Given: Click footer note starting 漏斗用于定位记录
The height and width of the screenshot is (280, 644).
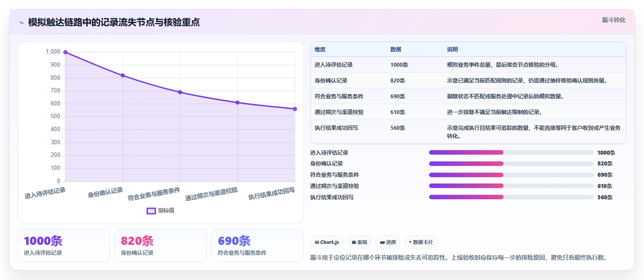Looking at the screenshot, I should (459, 257).
